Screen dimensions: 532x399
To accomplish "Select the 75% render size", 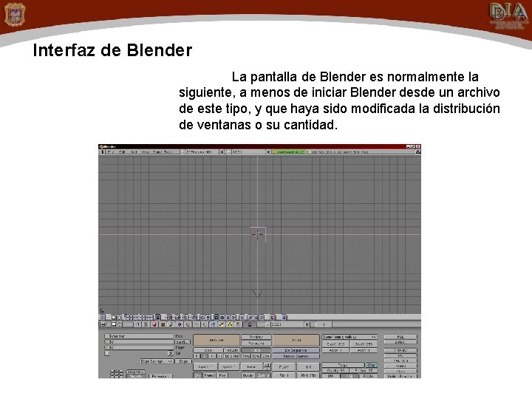I will coord(245,356).
